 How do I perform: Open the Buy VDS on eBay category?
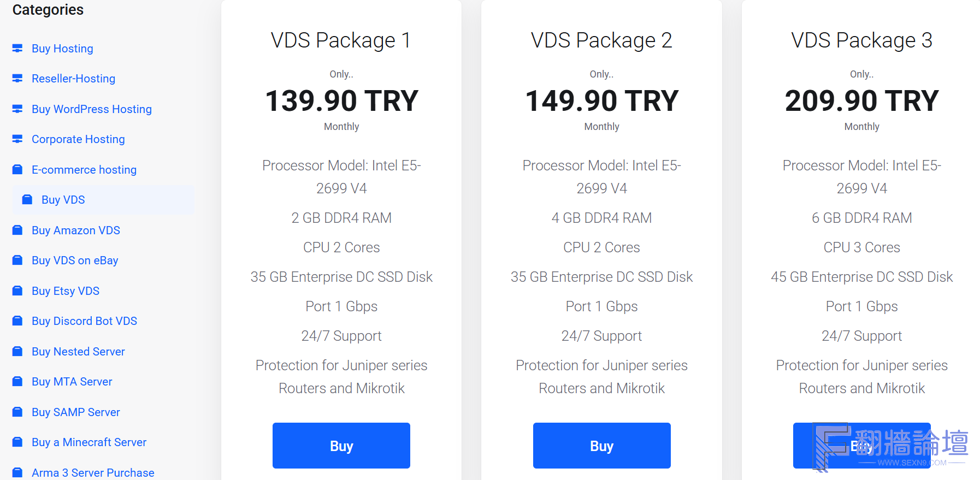pos(75,260)
